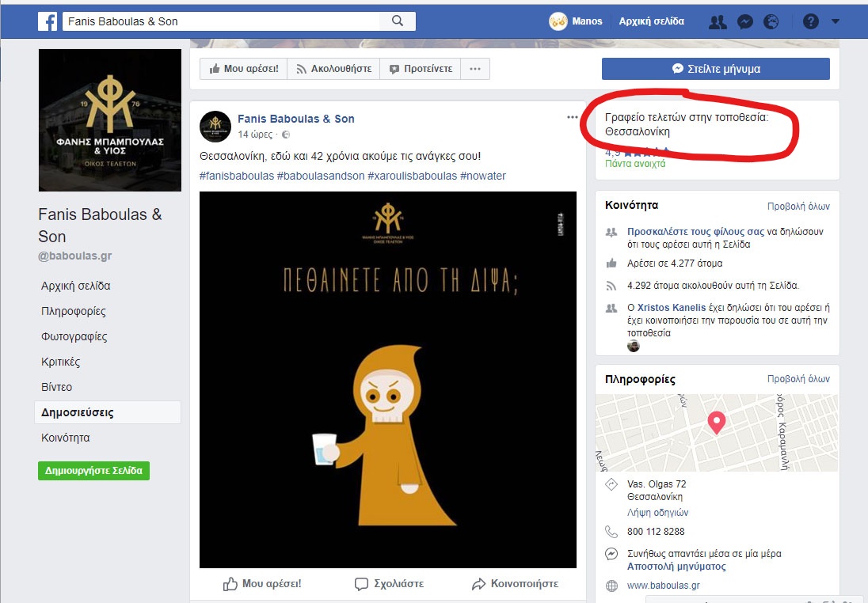Click the green Δημιουργήστε Σελίδα button

pyautogui.click(x=93, y=471)
